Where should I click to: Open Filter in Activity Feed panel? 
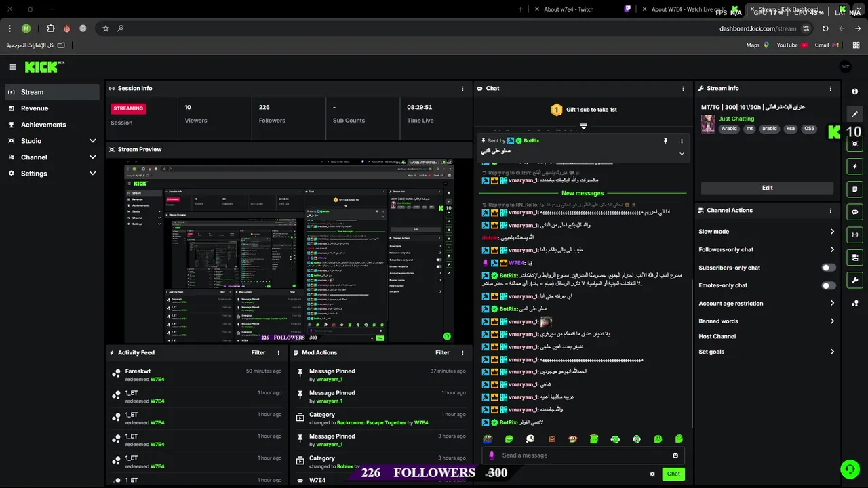(x=258, y=353)
